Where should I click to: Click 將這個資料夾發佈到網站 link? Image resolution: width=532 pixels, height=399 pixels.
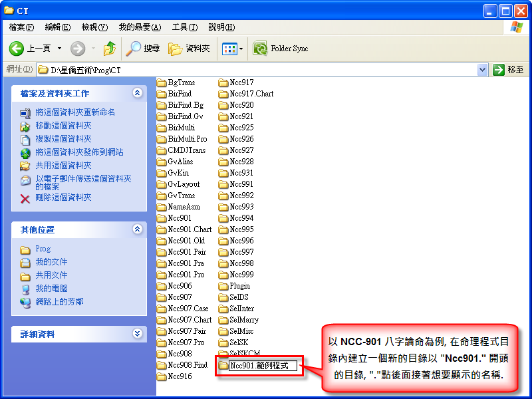pyautogui.click(x=79, y=152)
